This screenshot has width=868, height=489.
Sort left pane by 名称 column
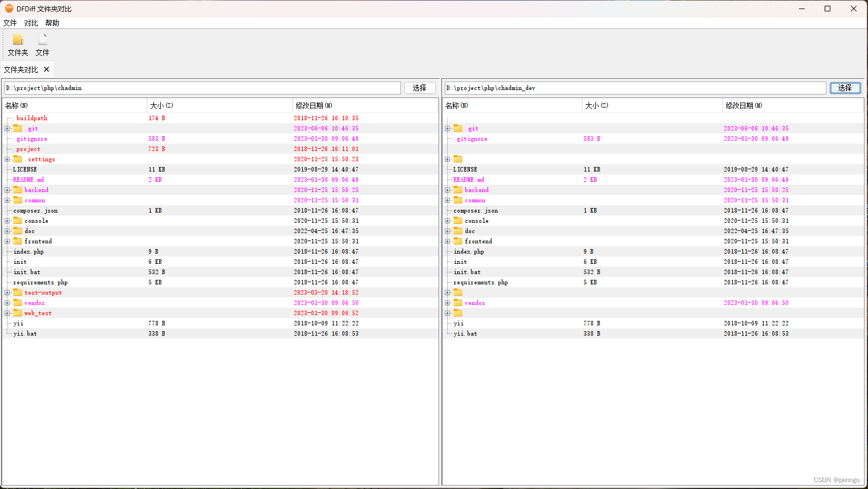click(75, 105)
